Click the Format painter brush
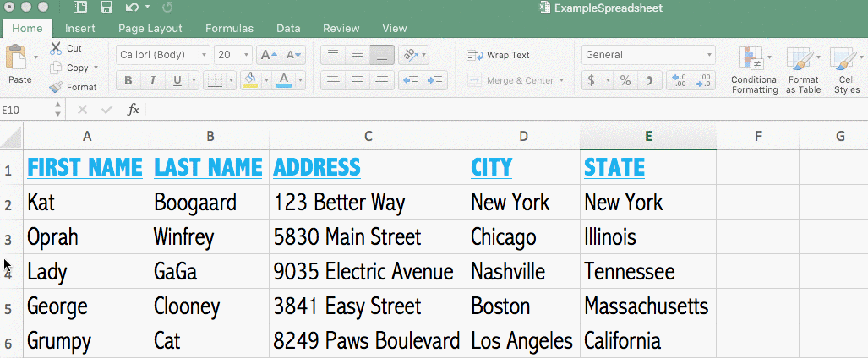This screenshot has width=868, height=358. coord(56,87)
